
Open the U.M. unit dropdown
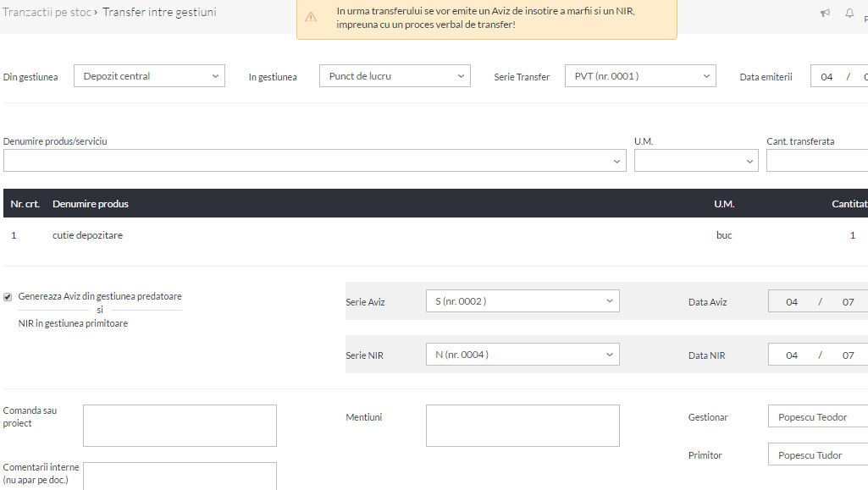696,161
